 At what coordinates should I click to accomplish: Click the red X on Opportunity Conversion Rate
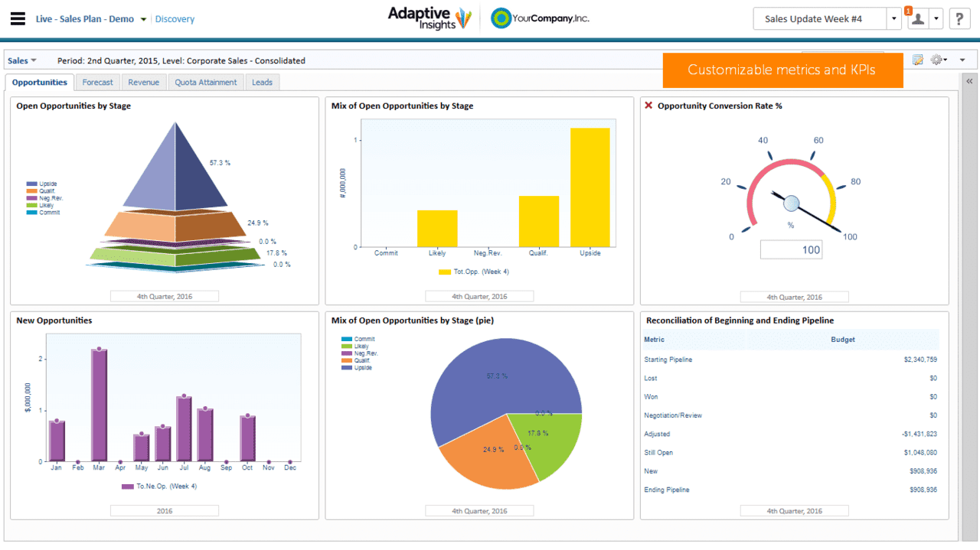(x=648, y=106)
